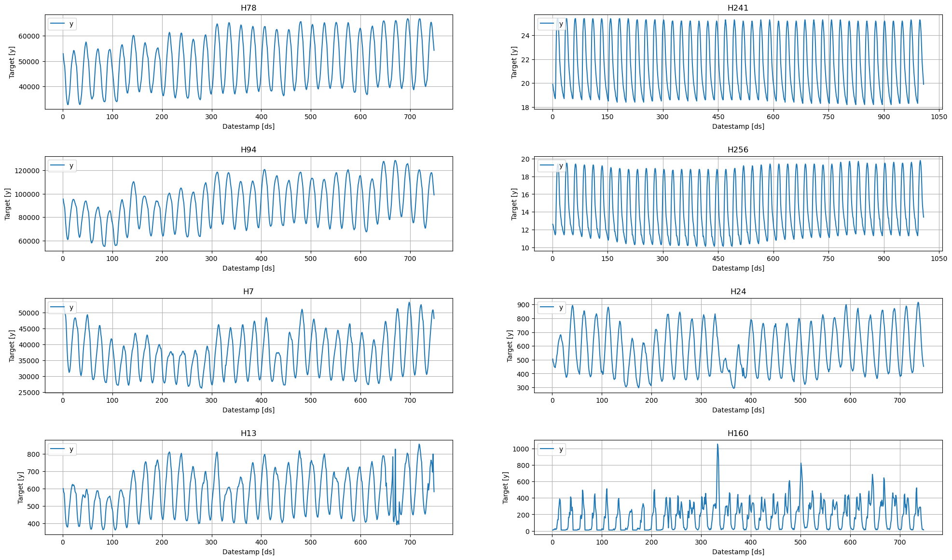The height and width of the screenshot is (560, 952).
Task: Click the 900 y-tick on H24
Action: 523,305
